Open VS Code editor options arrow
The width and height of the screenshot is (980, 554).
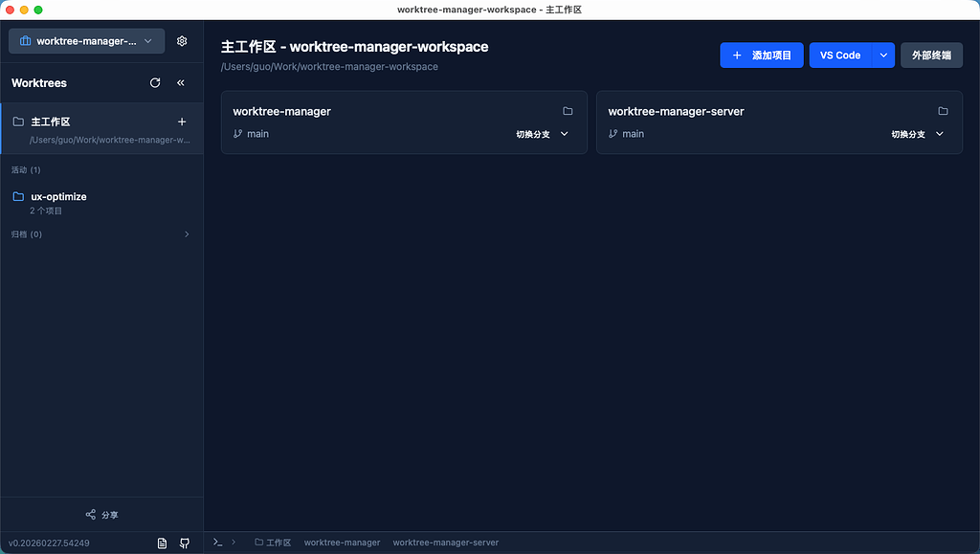click(883, 55)
